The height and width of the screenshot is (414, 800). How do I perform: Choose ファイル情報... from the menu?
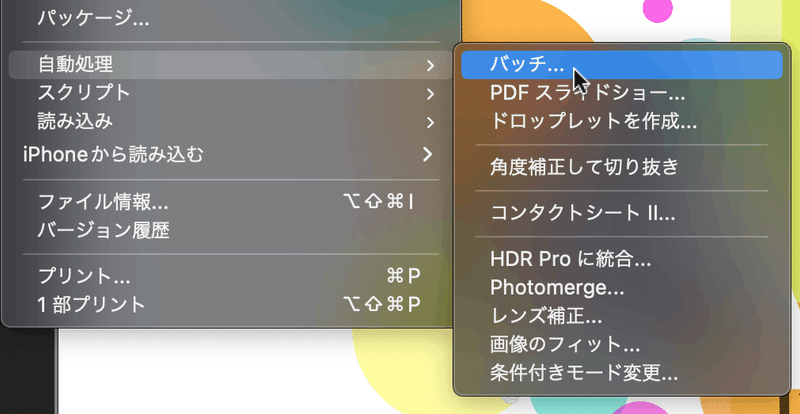231,203
